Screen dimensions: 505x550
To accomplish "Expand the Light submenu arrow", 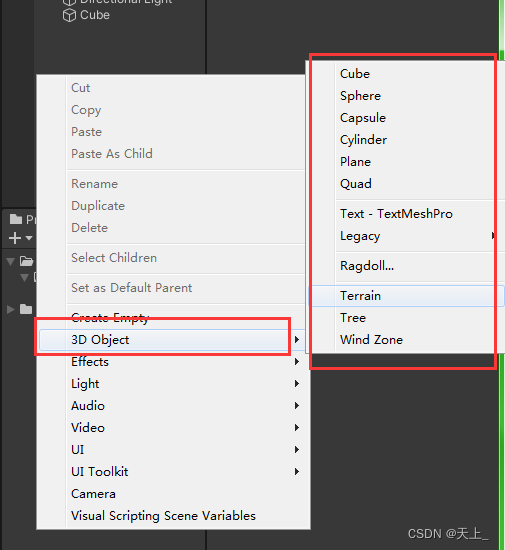I will (297, 384).
